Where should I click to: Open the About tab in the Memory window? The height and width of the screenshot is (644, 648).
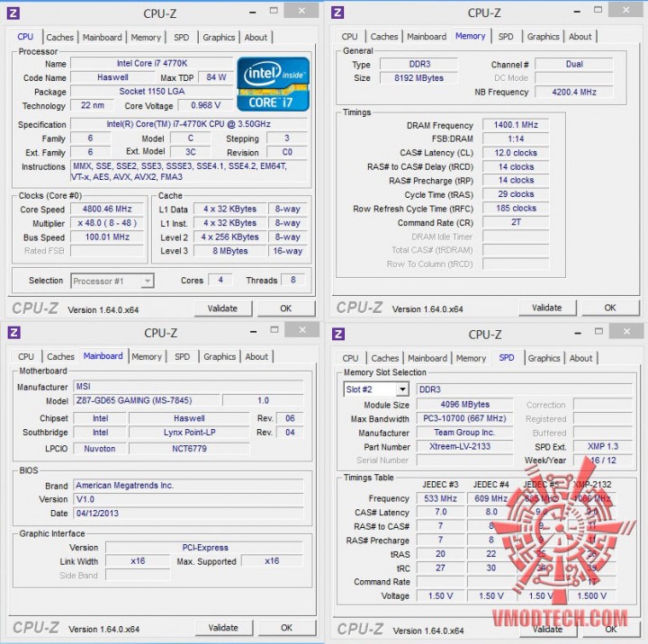tap(580, 36)
